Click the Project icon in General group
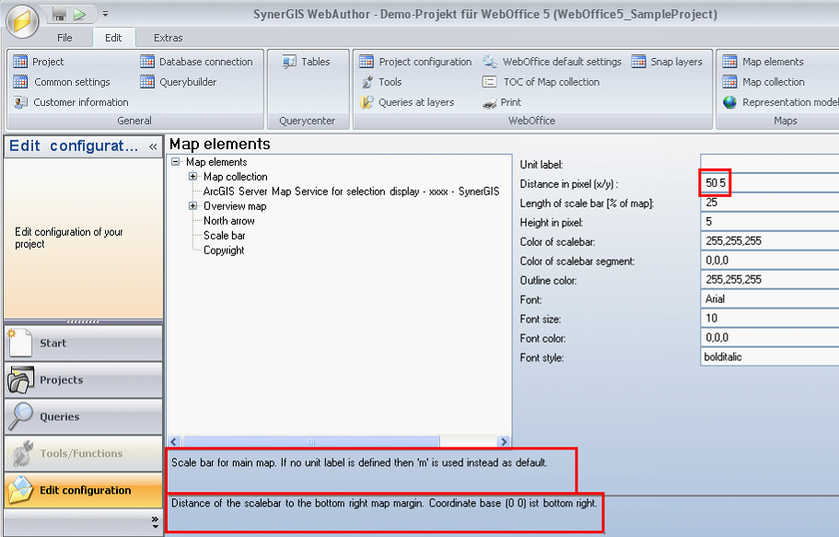839x537 pixels. coord(20,62)
